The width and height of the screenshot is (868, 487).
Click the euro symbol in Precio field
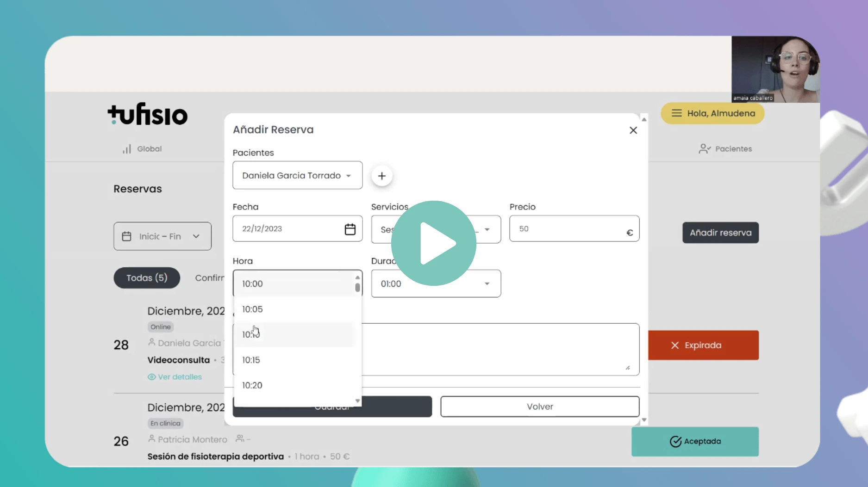coord(630,233)
